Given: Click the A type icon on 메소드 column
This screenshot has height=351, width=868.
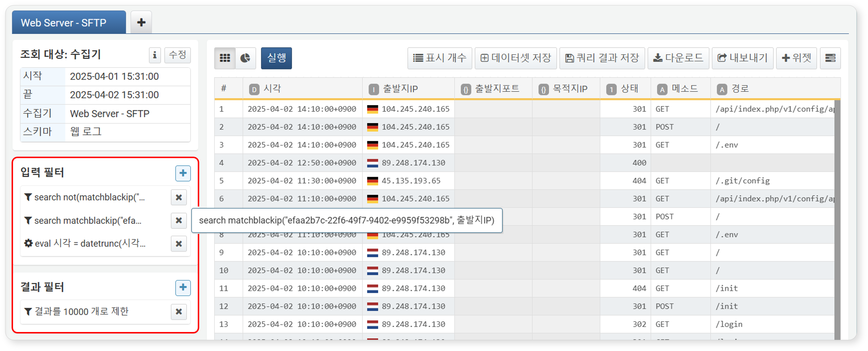Looking at the screenshot, I should pos(662,89).
